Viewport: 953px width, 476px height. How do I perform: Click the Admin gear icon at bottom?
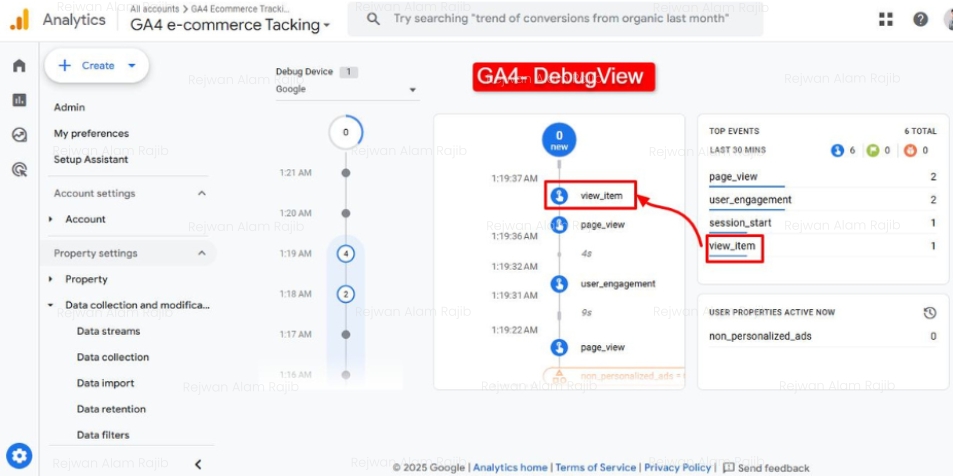tap(20, 455)
